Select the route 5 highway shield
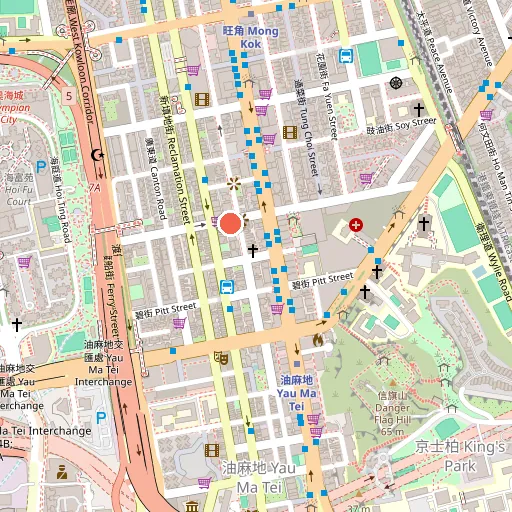The image size is (512, 512). [x=69, y=96]
